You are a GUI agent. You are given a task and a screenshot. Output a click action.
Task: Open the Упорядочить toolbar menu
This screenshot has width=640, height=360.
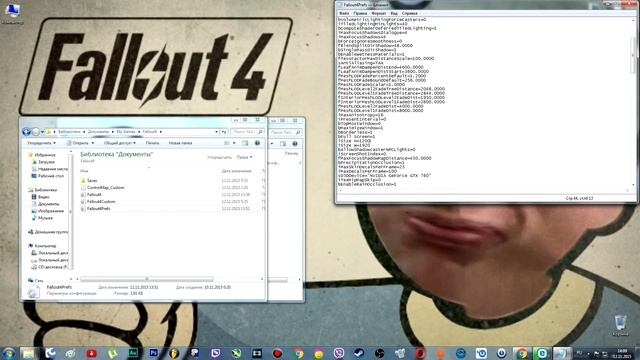[x=42, y=143]
